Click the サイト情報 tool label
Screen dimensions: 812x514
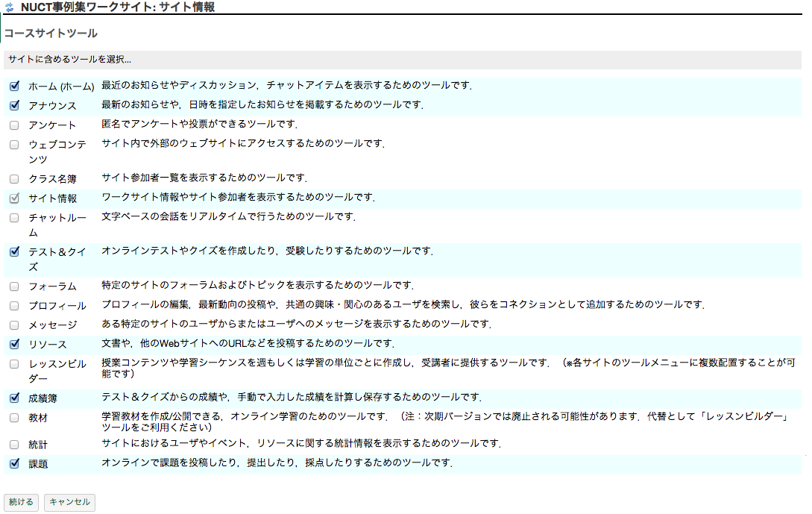(52, 198)
